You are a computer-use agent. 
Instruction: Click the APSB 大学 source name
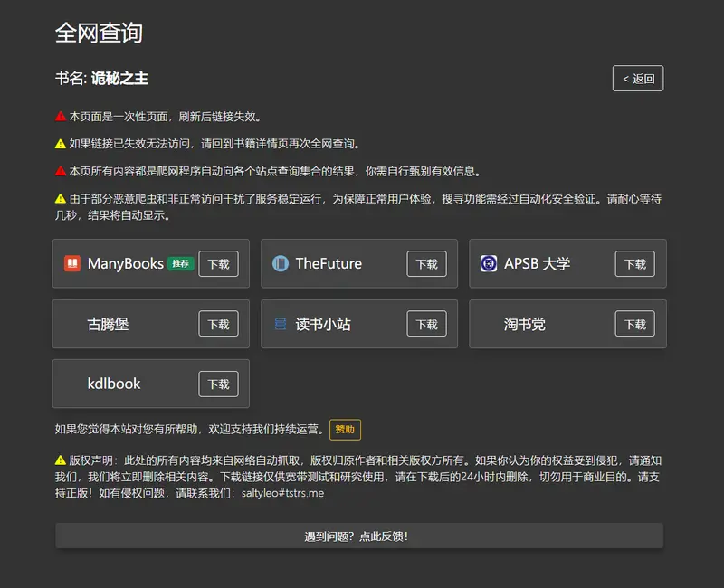(x=537, y=263)
